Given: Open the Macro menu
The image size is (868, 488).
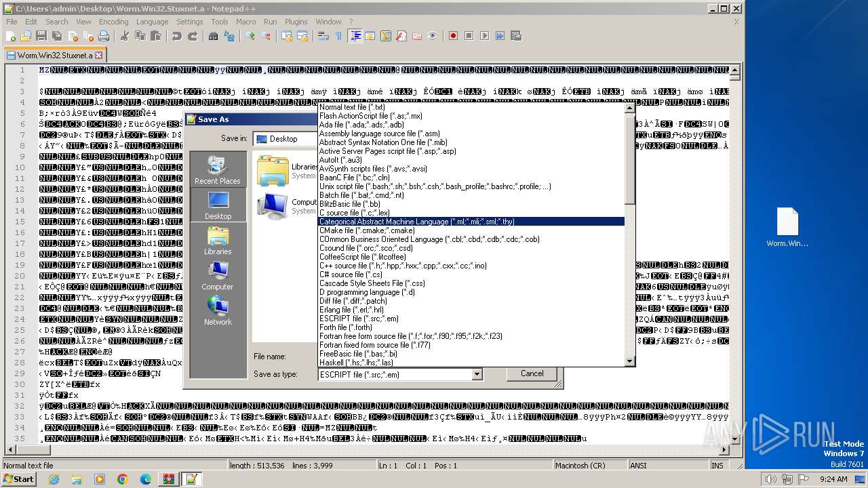Looking at the screenshot, I should click(x=246, y=22).
